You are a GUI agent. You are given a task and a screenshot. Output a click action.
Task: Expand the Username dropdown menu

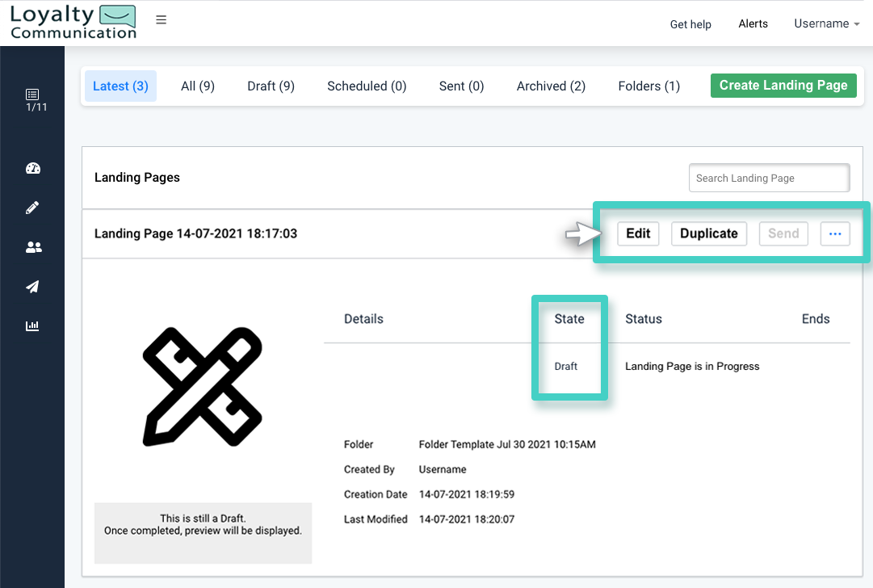[x=827, y=23]
